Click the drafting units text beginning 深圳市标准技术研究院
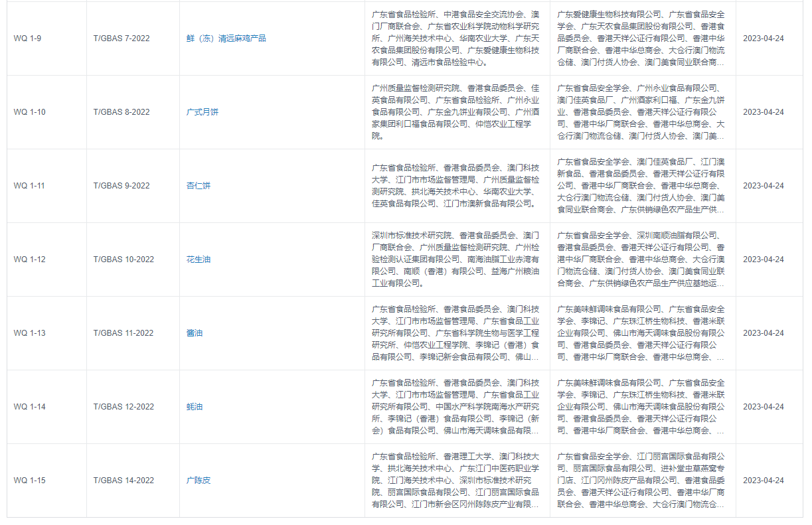Screen dimensions: 812x525 pyautogui.click(x=455, y=260)
